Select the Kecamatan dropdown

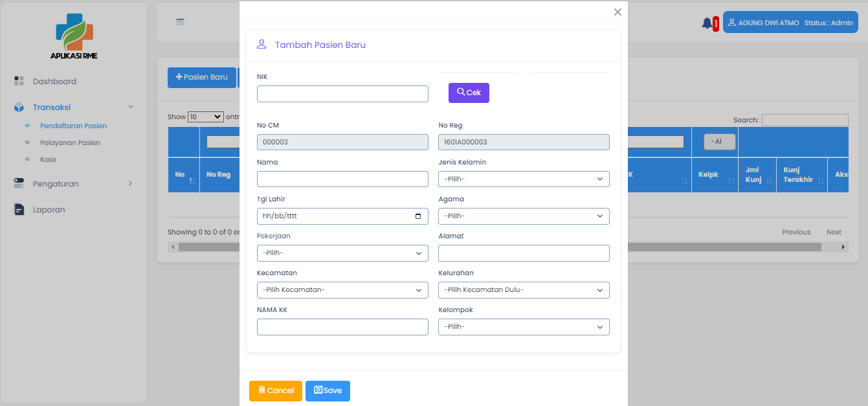tap(342, 290)
